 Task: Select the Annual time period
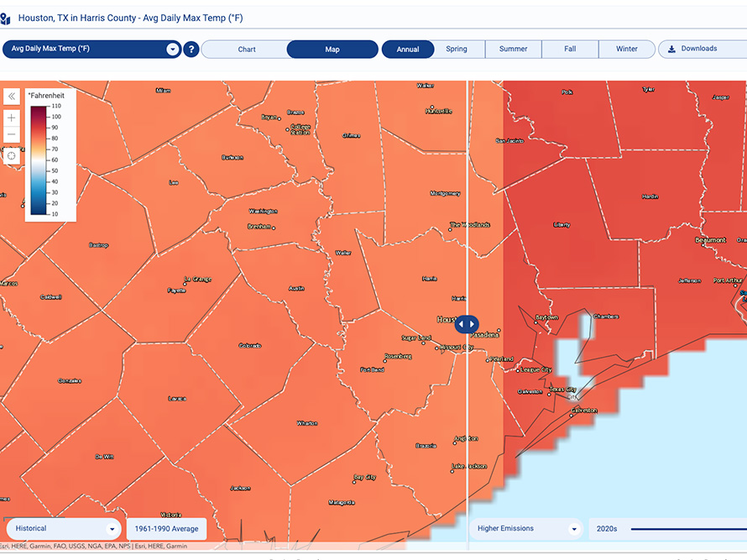click(408, 50)
